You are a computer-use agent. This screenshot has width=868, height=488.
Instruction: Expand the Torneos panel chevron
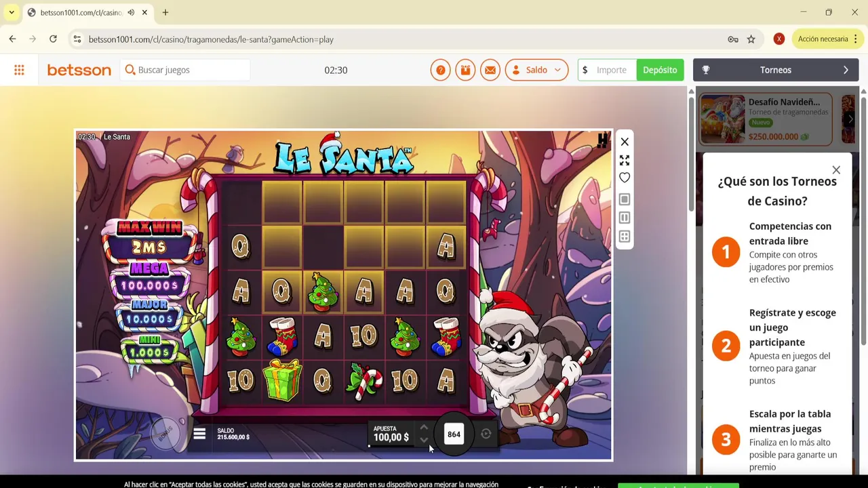846,70
